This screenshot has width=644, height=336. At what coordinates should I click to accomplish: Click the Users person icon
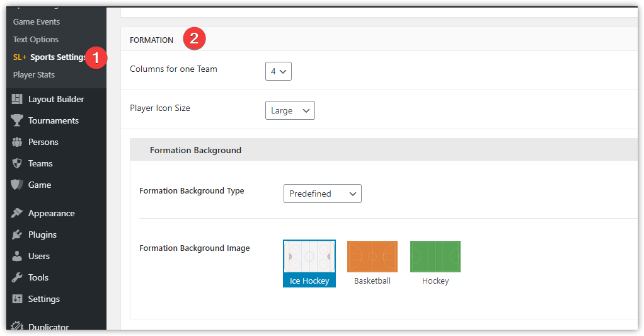pyautogui.click(x=17, y=256)
